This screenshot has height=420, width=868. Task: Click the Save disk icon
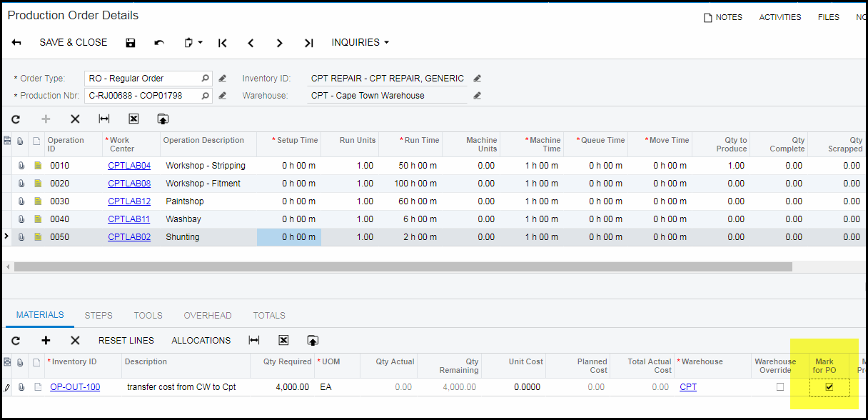[x=130, y=43]
